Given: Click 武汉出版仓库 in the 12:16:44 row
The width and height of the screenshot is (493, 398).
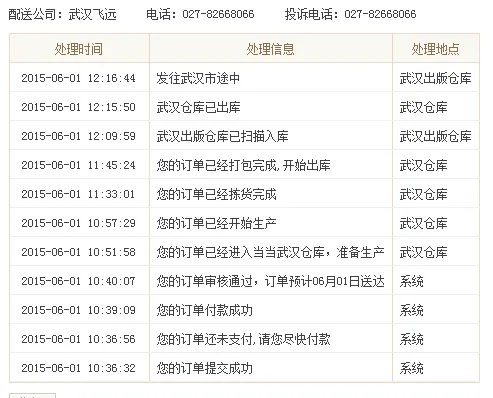Looking at the screenshot, I should click(x=436, y=78).
